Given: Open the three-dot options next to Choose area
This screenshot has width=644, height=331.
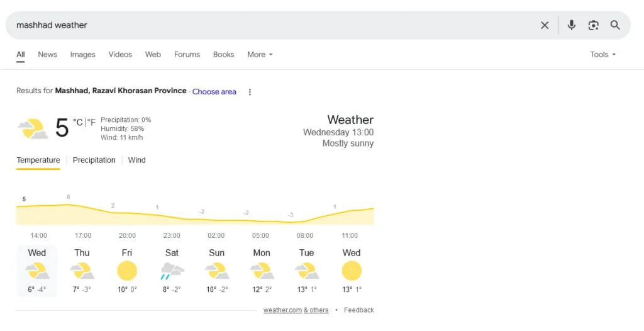Looking at the screenshot, I should pyautogui.click(x=250, y=92).
